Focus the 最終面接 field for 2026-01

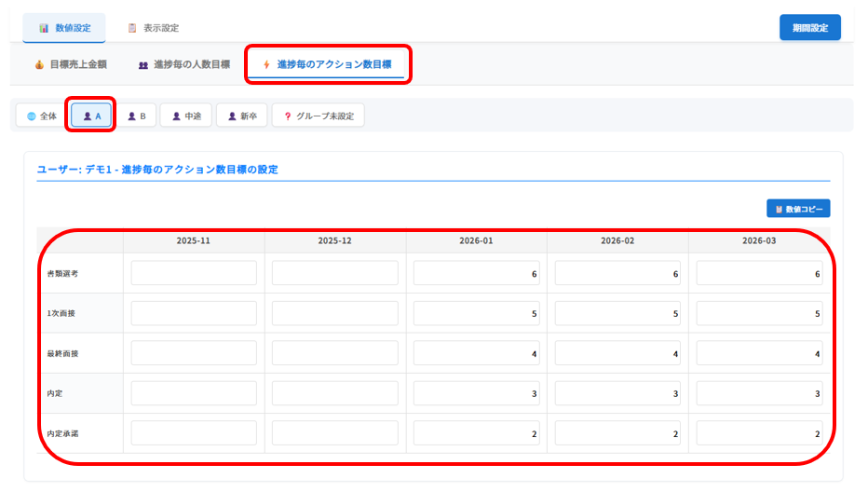point(476,353)
